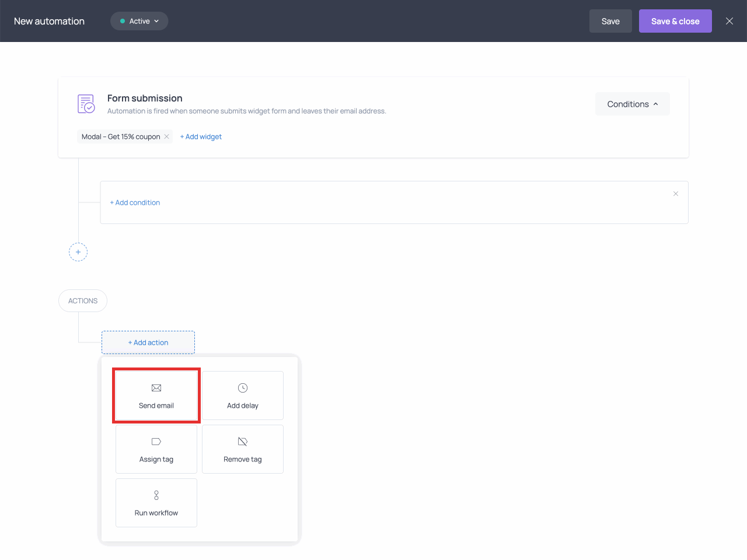Screen dimensions: 747x560
Task: Click Save & close
Action: pyautogui.click(x=675, y=21)
